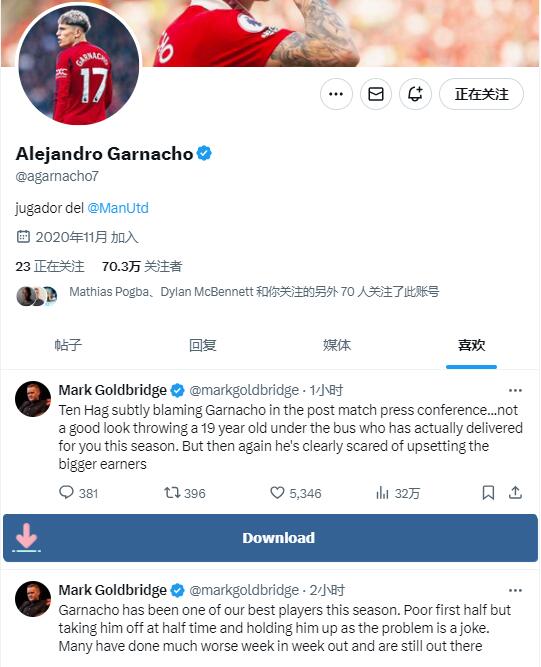Open the @ManUtd link in bio
Viewport: 541px width, 667px height.
(x=118, y=208)
